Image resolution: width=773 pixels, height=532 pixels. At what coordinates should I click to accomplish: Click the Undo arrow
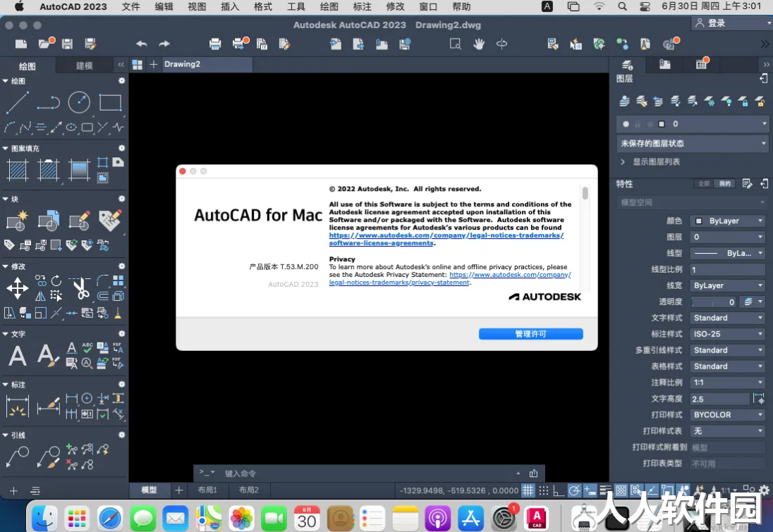(x=142, y=44)
